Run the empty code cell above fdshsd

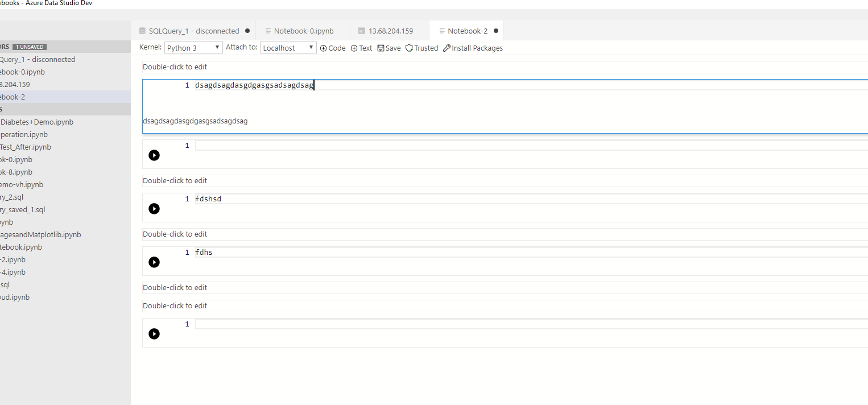point(154,155)
